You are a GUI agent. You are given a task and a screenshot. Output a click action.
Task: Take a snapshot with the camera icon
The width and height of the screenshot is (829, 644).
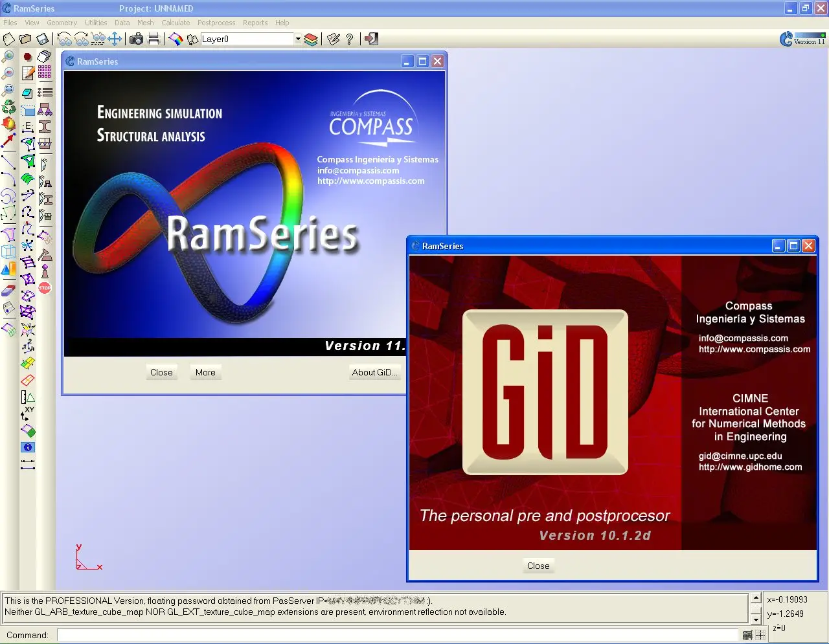pyautogui.click(x=136, y=39)
